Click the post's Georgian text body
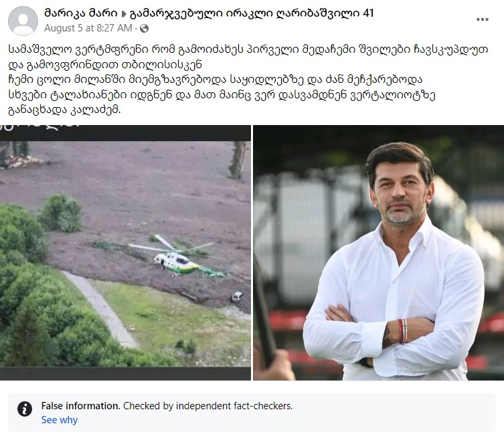 248,80
